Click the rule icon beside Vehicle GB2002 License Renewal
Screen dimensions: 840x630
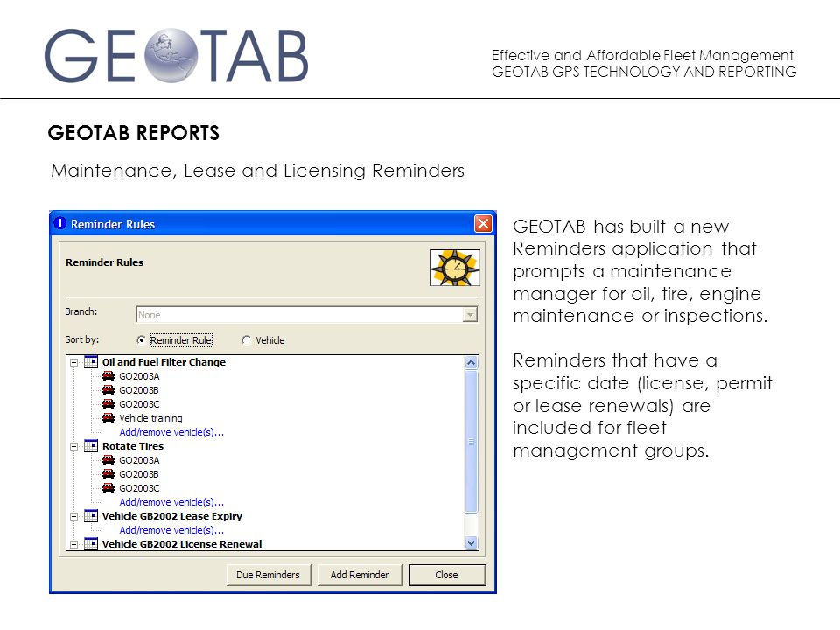(x=91, y=543)
